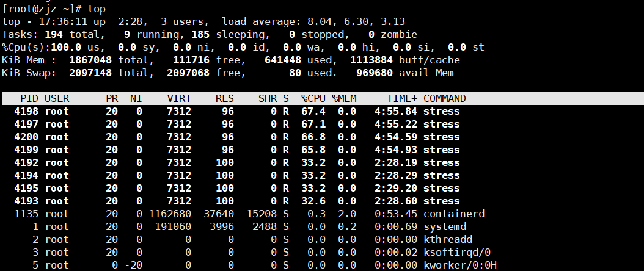Click the RES column header
The width and height of the screenshot is (644, 271).
(x=225, y=99)
